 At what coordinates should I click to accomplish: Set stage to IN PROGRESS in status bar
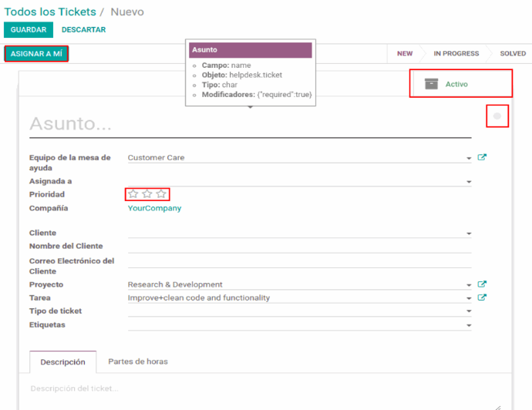456,54
